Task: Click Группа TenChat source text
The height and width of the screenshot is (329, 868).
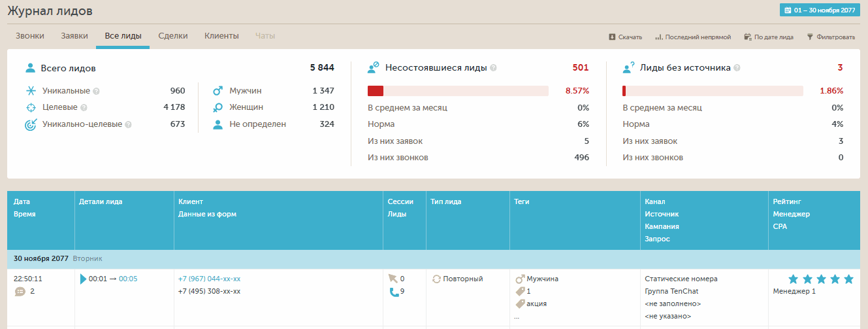Action: point(673,291)
